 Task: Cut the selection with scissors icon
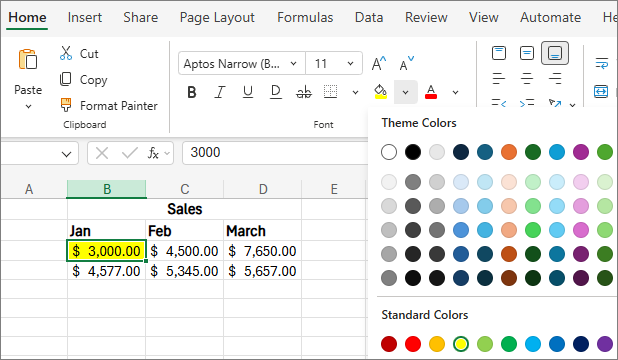coord(66,53)
